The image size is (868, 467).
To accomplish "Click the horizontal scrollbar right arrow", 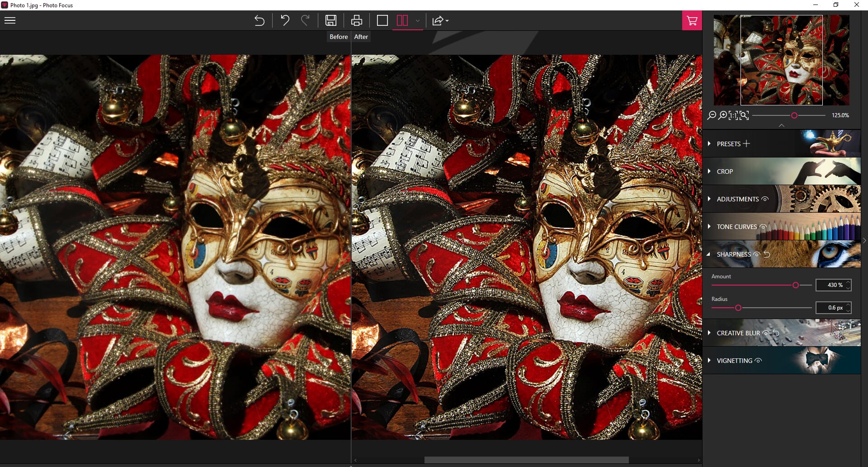I will [x=698, y=460].
